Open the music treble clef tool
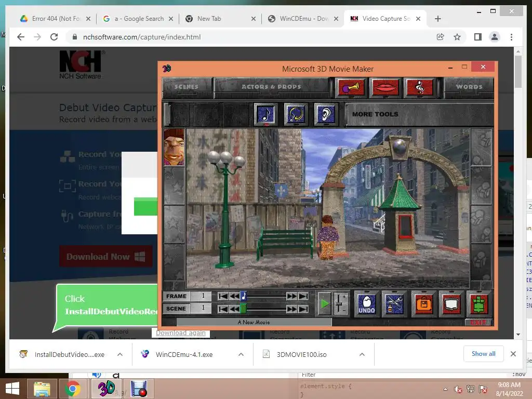532x399 pixels. tap(420, 87)
